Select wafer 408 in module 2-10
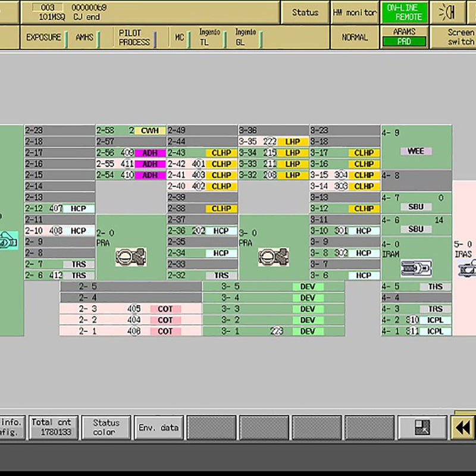 pos(55,231)
